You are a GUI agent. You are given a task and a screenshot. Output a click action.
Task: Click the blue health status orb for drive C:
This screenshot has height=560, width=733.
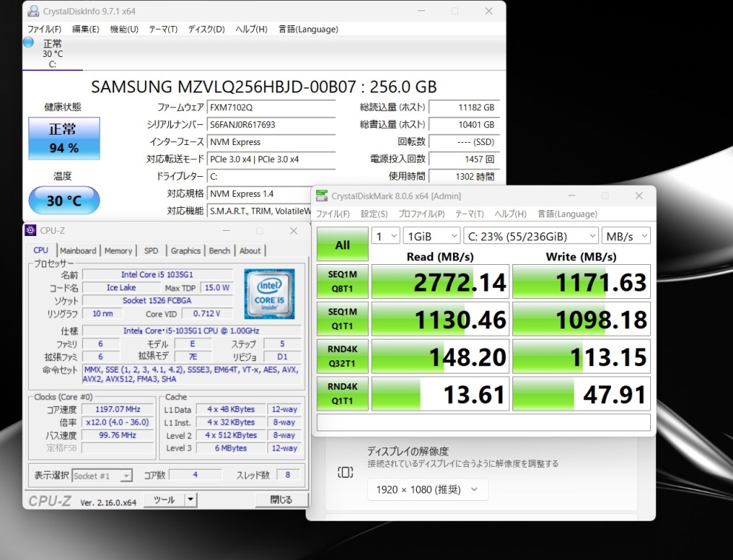(29, 42)
